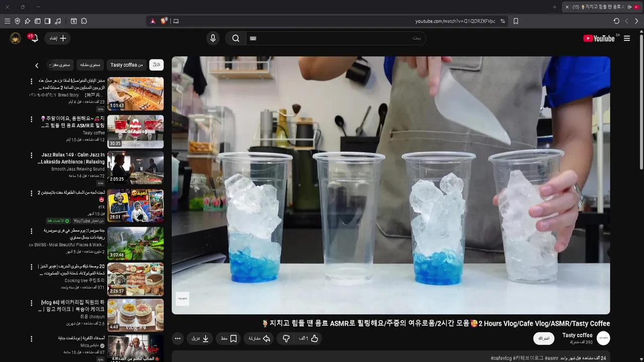Select the 'All' filter chip
644x362 pixels.
[x=156, y=65]
